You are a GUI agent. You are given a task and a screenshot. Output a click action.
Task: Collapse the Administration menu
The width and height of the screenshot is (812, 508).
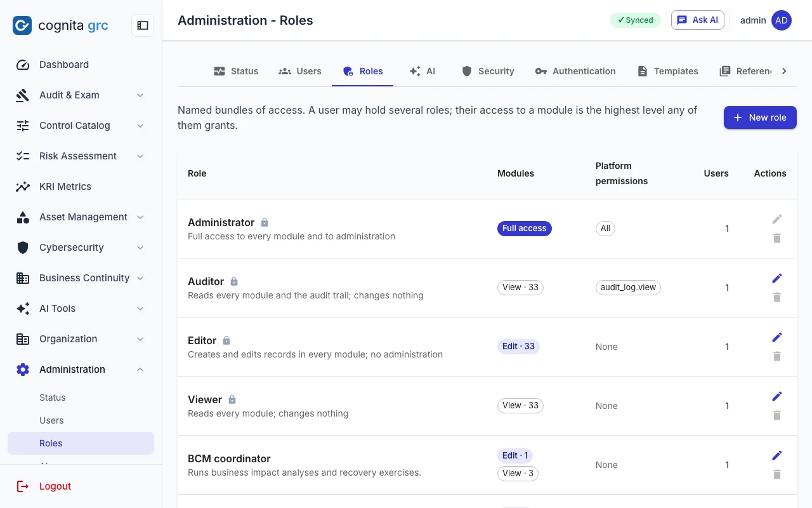pyautogui.click(x=81, y=370)
